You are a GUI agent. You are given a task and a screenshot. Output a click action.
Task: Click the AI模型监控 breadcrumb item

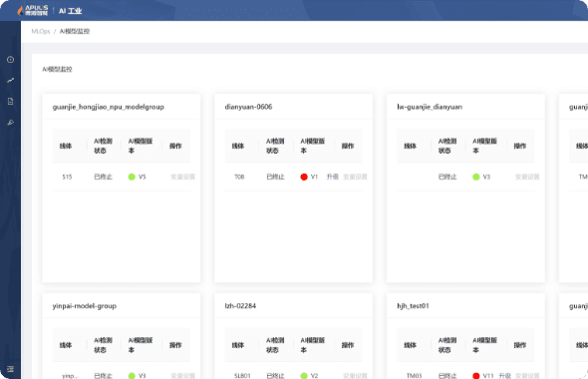click(75, 31)
